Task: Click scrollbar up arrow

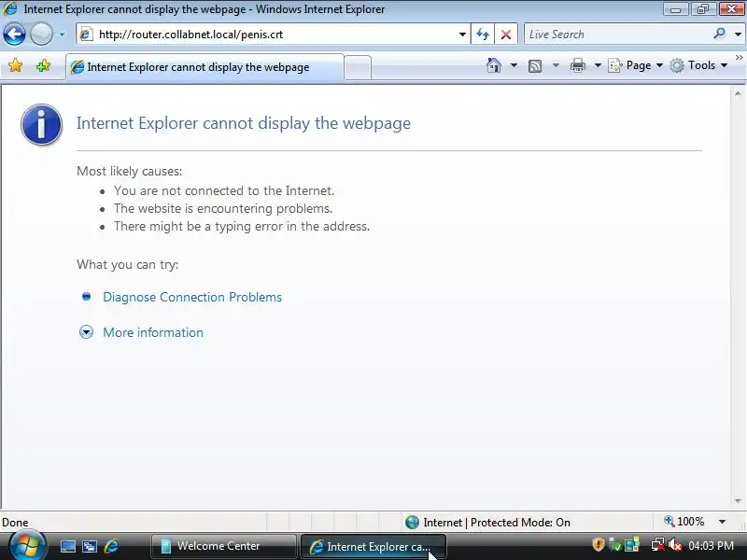Action: click(738, 94)
